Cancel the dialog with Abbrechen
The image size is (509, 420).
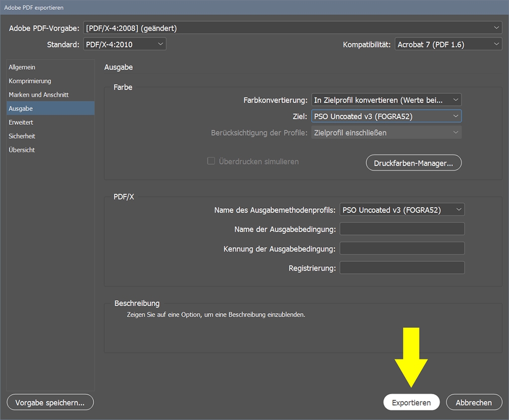(473, 403)
